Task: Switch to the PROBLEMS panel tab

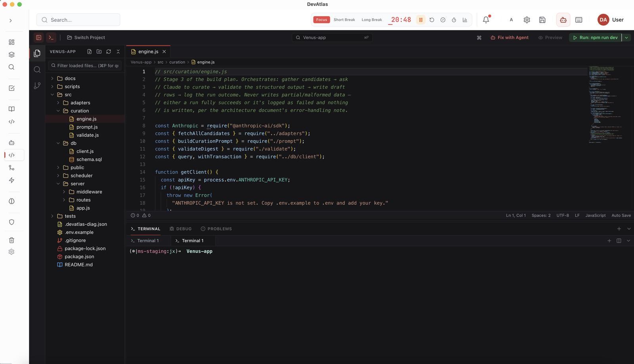Action: pyautogui.click(x=216, y=229)
